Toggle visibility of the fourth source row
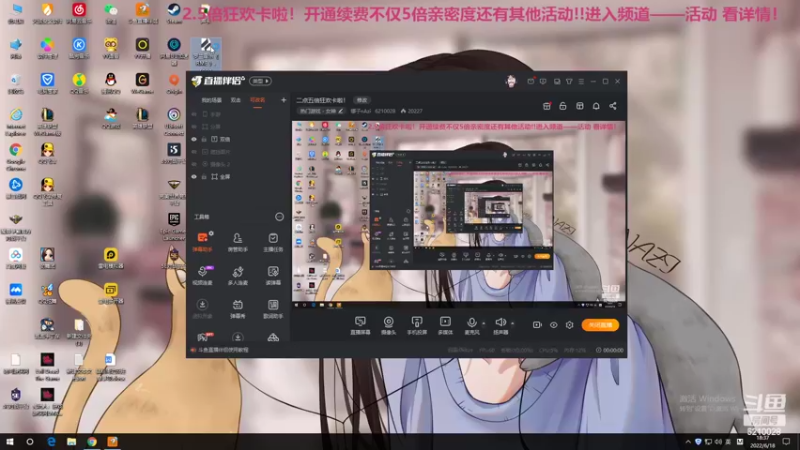Viewport: 800px width, 450px height. pos(194,152)
